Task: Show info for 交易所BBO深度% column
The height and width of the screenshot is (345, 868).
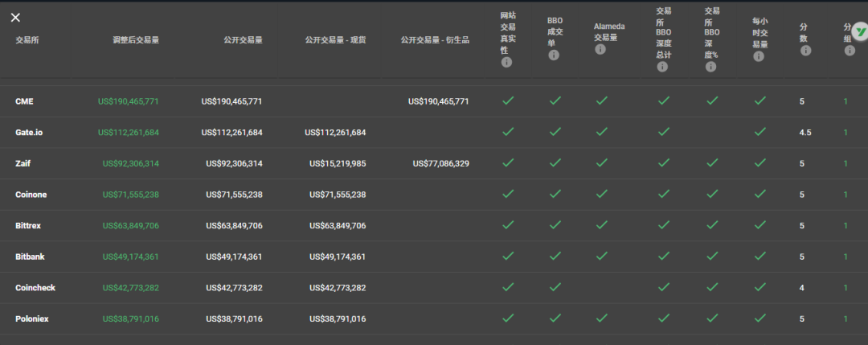Action: (x=711, y=67)
